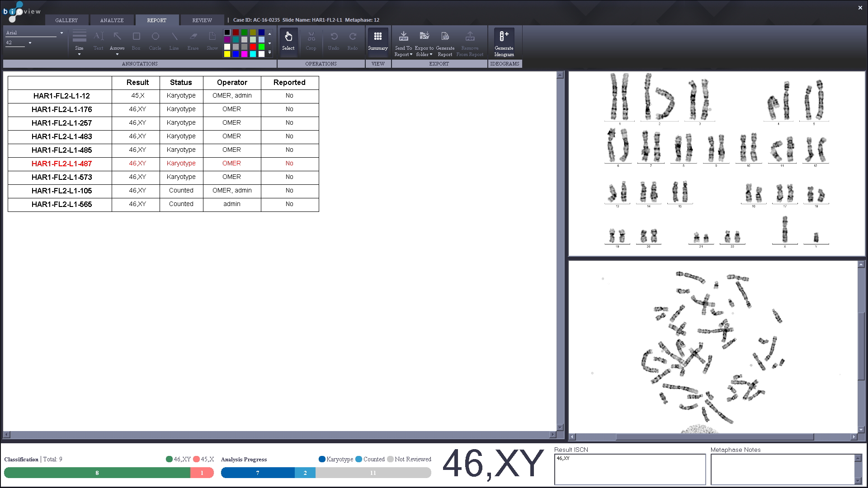Viewport: 868px width, 488px height.
Task: Click the HAR1-FL2-L1-257 row name
Action: point(61,123)
